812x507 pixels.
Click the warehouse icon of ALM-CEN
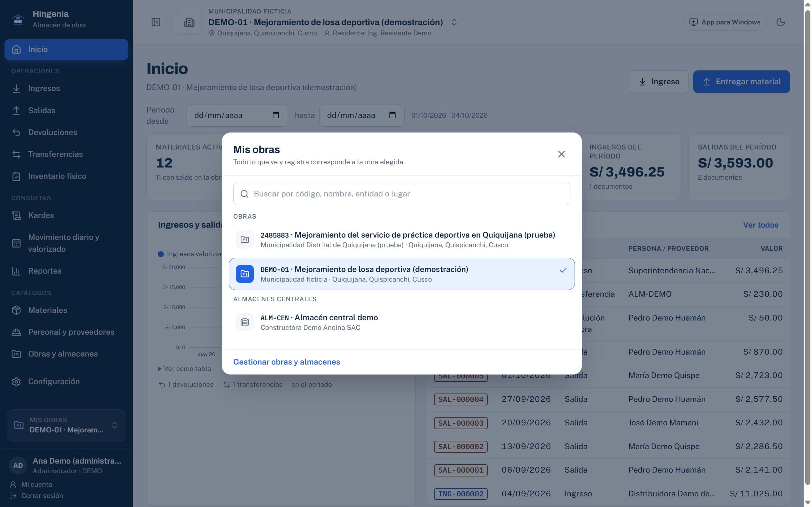tap(245, 322)
